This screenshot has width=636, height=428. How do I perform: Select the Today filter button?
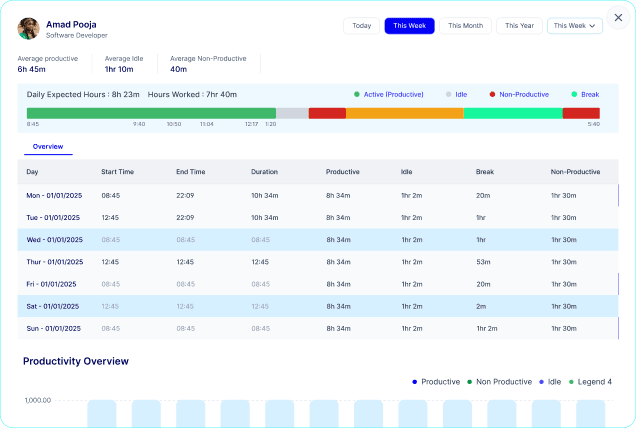[x=361, y=26]
